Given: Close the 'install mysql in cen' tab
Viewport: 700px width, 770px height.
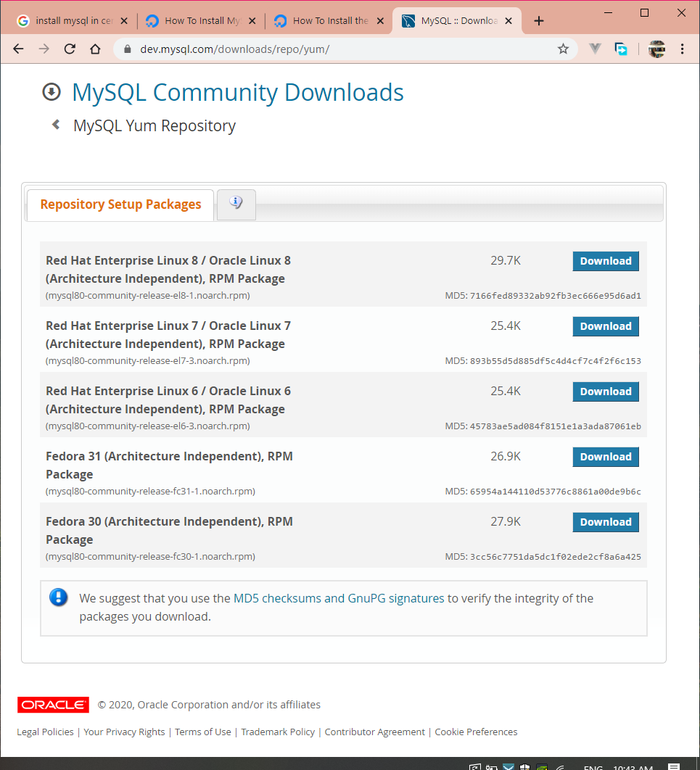Looking at the screenshot, I should [124, 20].
